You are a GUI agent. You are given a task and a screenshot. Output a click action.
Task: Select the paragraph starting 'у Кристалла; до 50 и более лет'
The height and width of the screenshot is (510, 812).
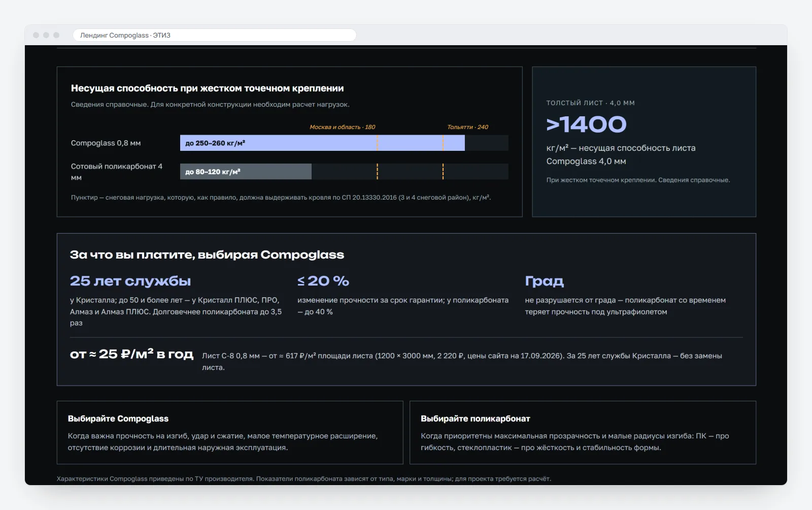coord(176,311)
